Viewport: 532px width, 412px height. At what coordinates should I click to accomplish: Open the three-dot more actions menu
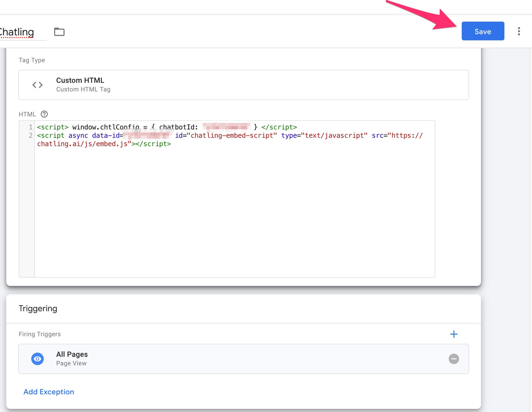[x=519, y=31]
